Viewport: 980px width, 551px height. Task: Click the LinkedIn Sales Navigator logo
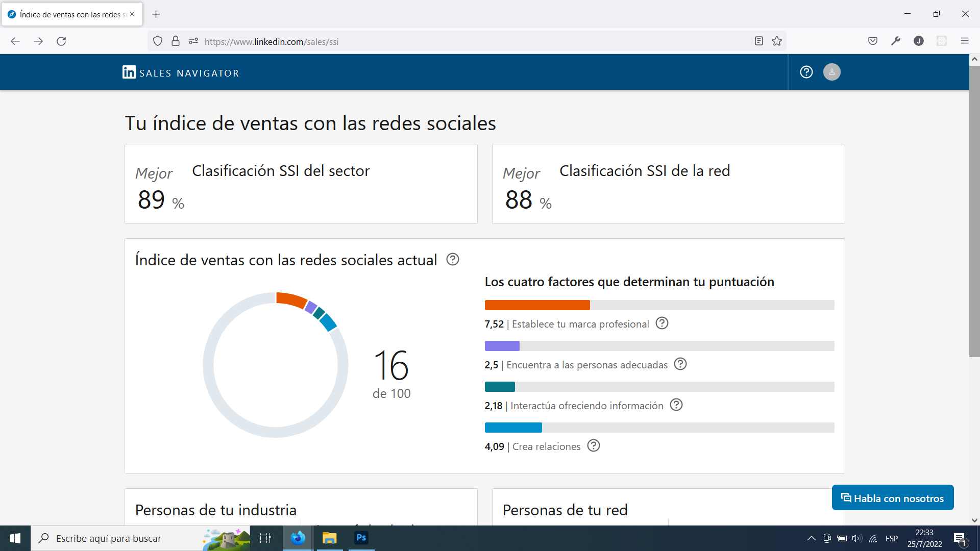coord(181,72)
